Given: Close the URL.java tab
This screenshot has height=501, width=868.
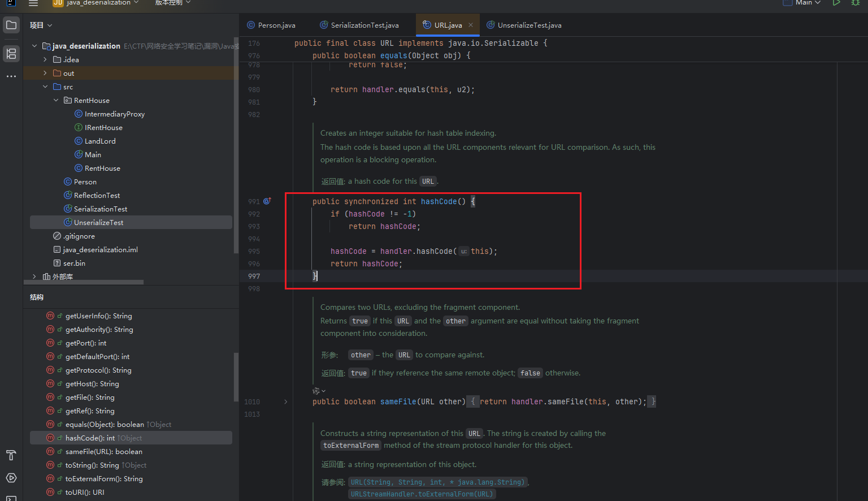Looking at the screenshot, I should click(x=471, y=25).
